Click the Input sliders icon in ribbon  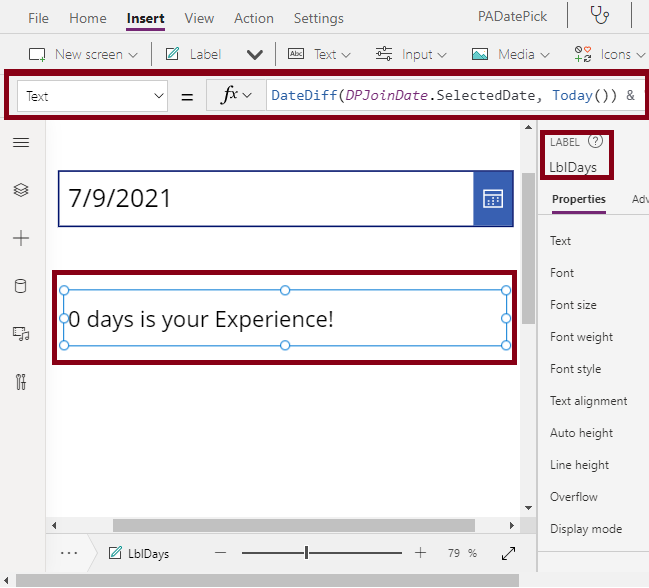click(384, 54)
